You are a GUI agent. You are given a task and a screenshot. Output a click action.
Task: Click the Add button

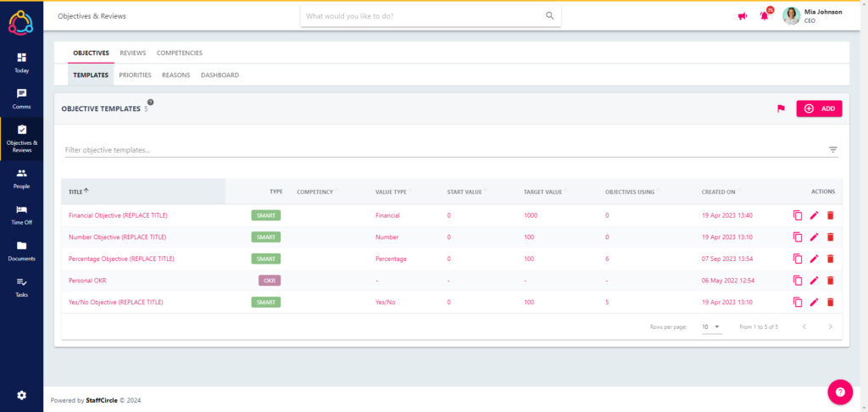click(x=820, y=109)
